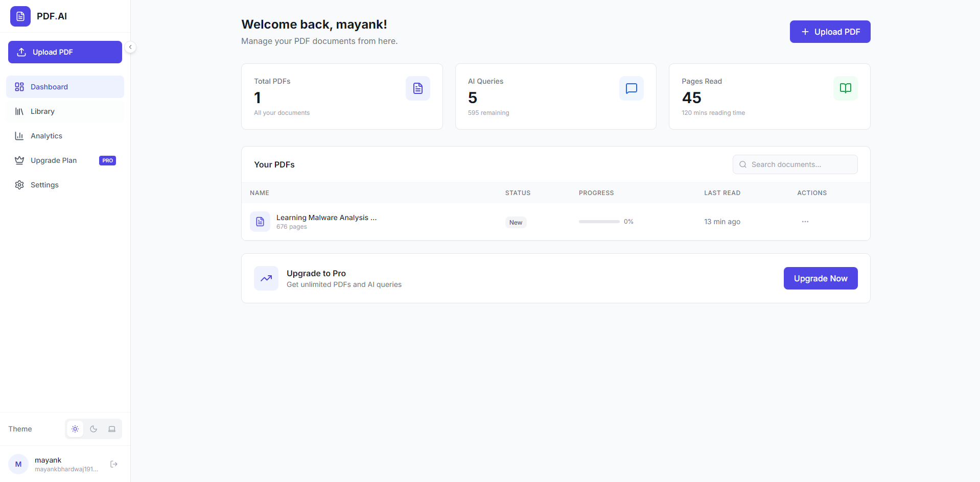Click Upload PDF button in top right
980x482 pixels.
point(830,32)
